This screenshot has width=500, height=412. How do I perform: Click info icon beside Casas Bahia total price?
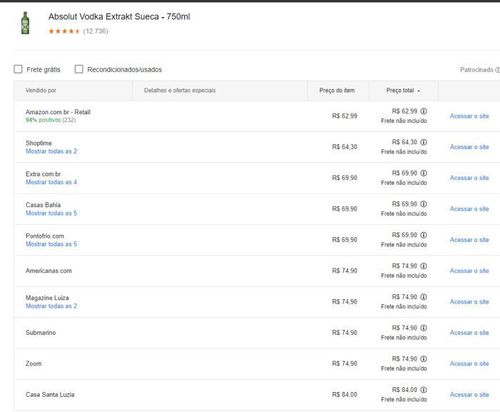pos(423,204)
